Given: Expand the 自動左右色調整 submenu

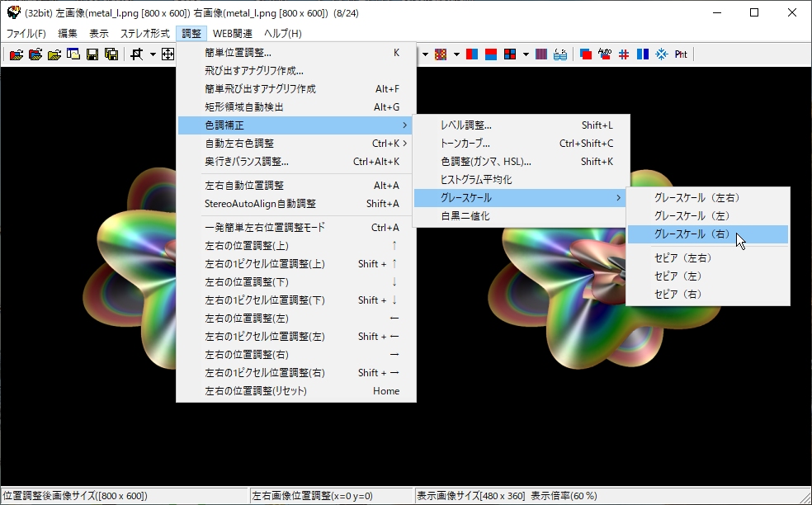Looking at the screenshot, I should [295, 144].
